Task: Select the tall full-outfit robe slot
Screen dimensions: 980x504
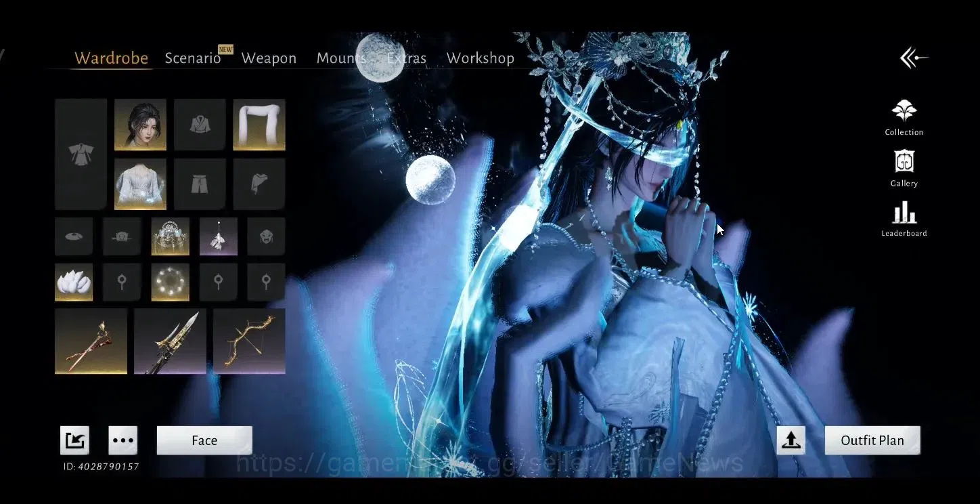Action: click(81, 154)
